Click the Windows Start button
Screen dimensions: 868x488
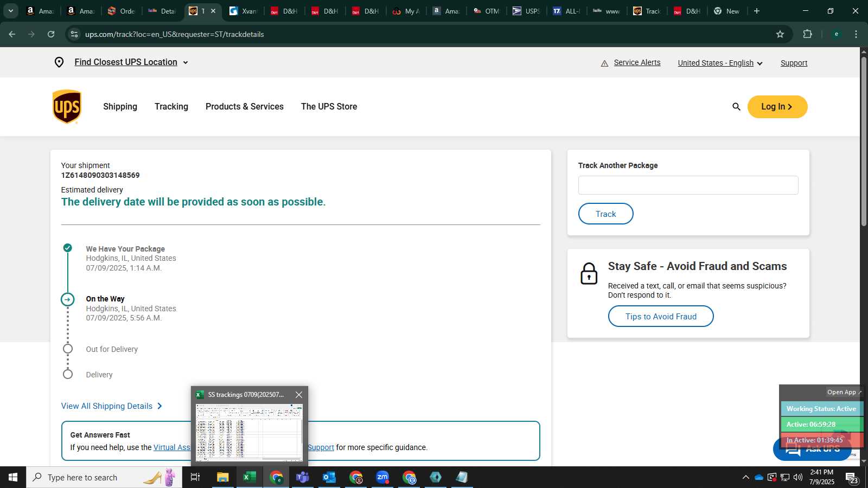tap(13, 477)
